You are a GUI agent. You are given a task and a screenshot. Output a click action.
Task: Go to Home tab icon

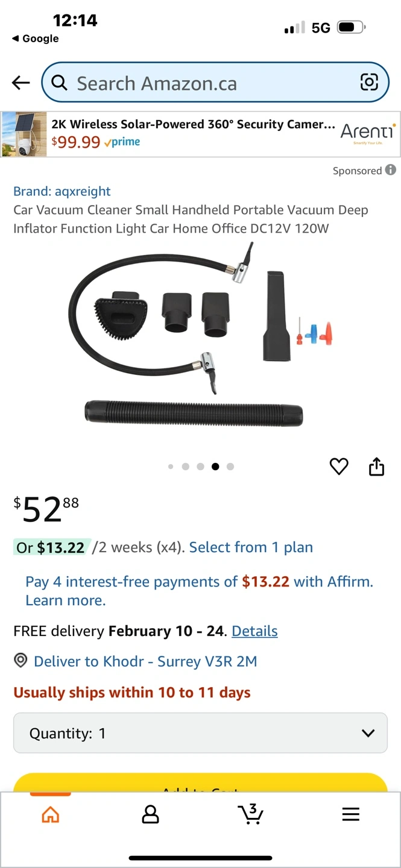51,814
